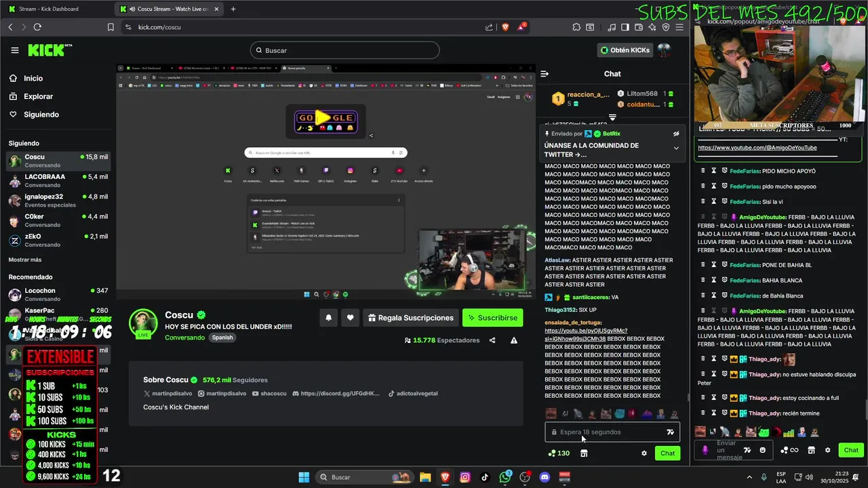Click the Buscar search field on Kick
This screenshot has height=488, width=868.
[x=344, y=50]
